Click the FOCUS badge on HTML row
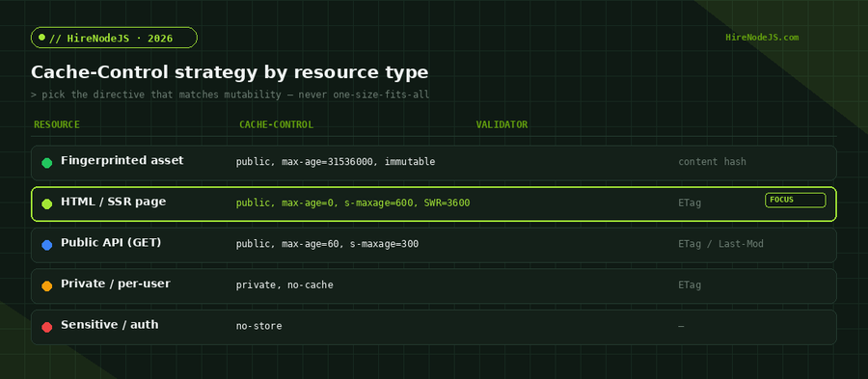Image resolution: width=868 pixels, height=379 pixels. click(x=795, y=200)
